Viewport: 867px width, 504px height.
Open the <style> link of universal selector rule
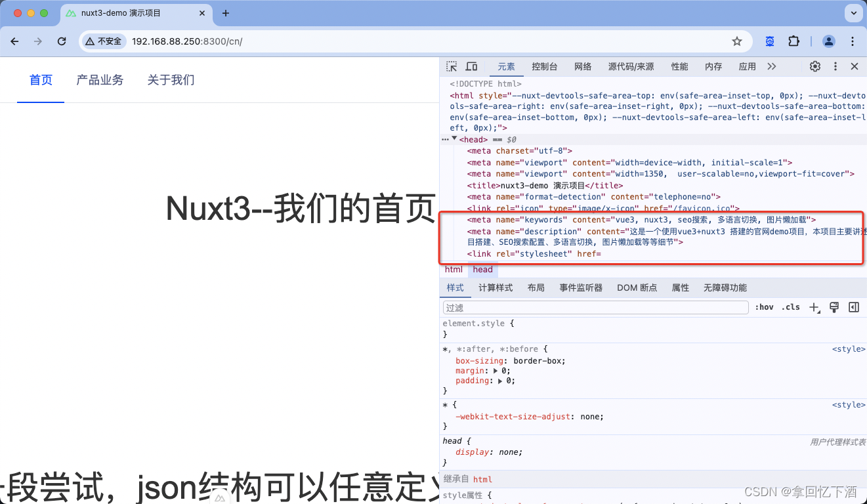coord(849,349)
